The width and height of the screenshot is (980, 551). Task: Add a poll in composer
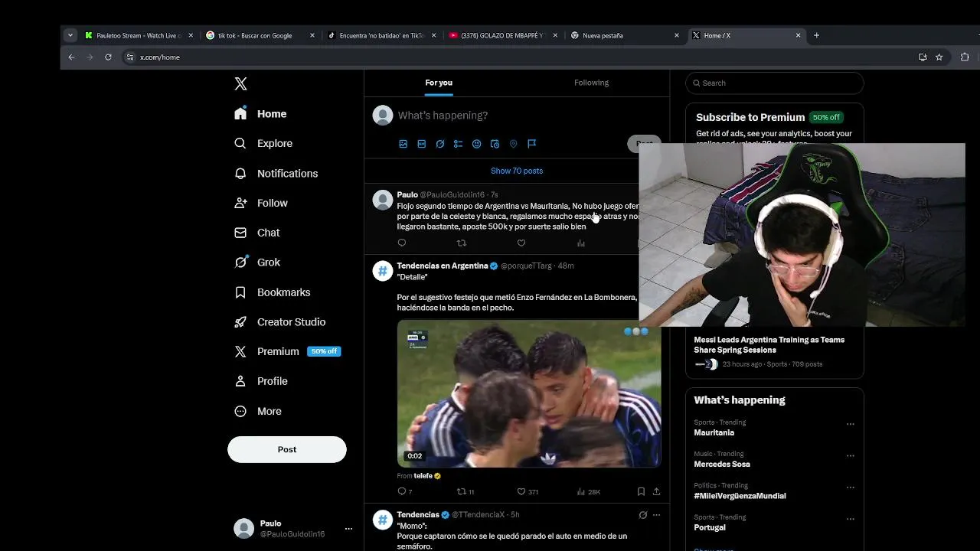459,144
